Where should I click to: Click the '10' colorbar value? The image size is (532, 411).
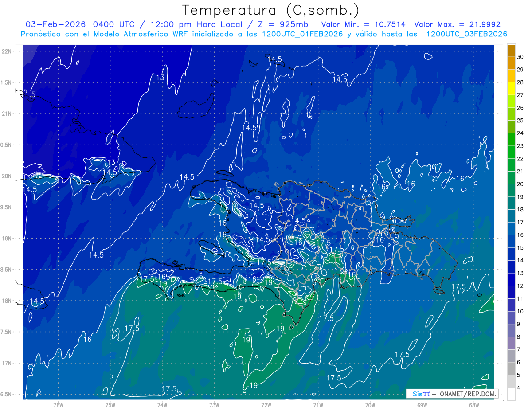520,311
